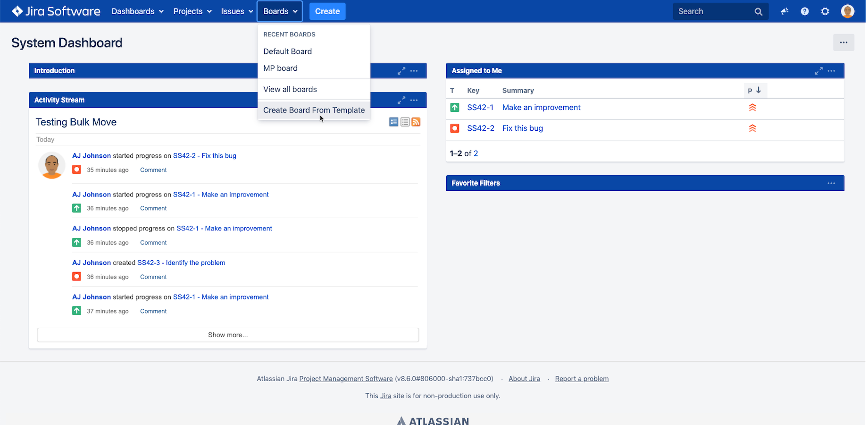Open the About Jira footer link
The image size is (868, 425).
(524, 379)
